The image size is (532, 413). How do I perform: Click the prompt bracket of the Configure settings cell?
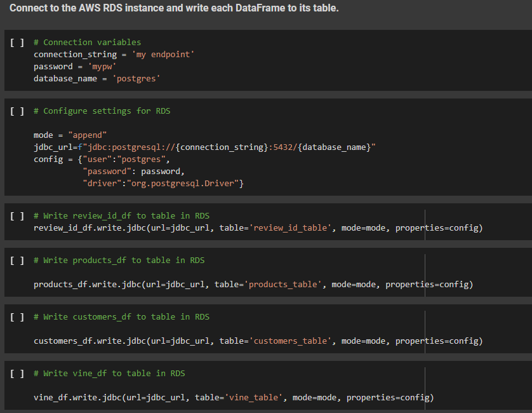pos(17,110)
